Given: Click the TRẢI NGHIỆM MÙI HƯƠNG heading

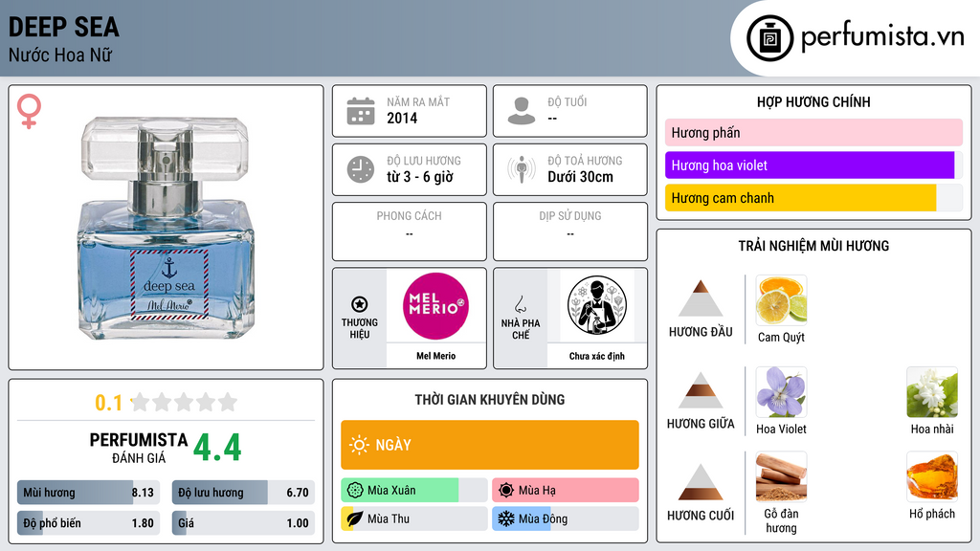Looking at the screenshot, I should 813,246.
